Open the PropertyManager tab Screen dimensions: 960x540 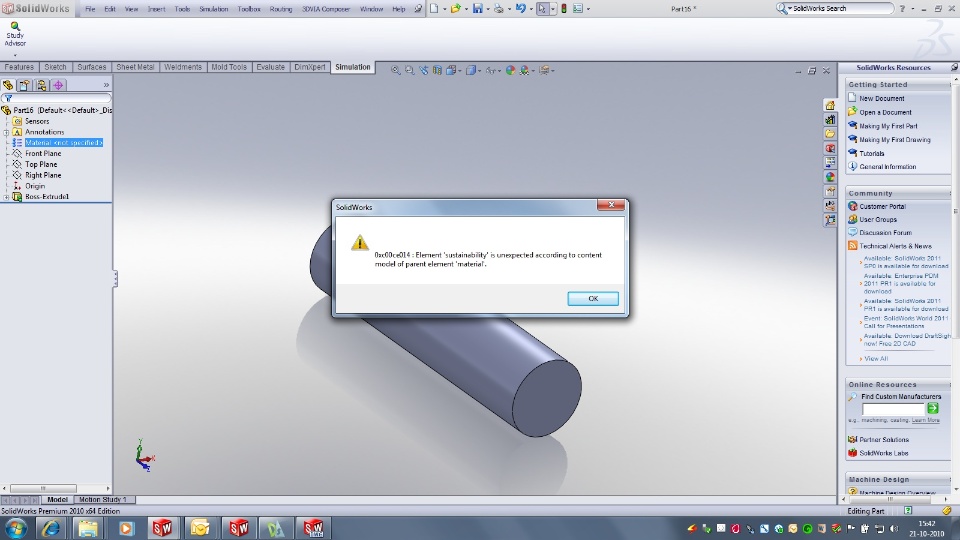(x=24, y=85)
